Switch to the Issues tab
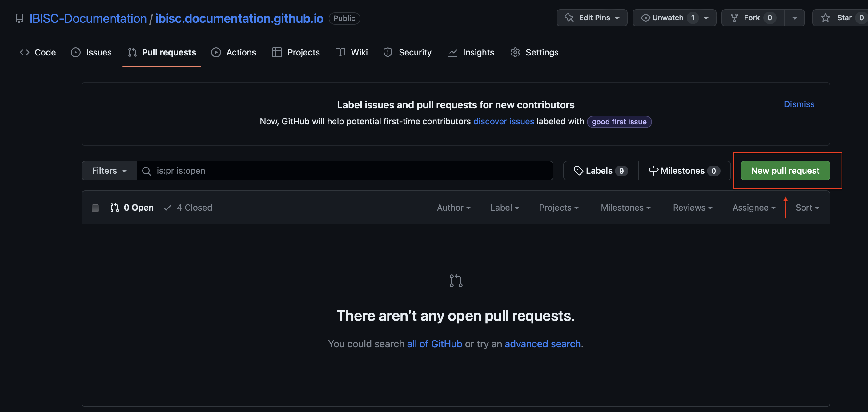Viewport: 868px width, 412px height. (x=91, y=52)
